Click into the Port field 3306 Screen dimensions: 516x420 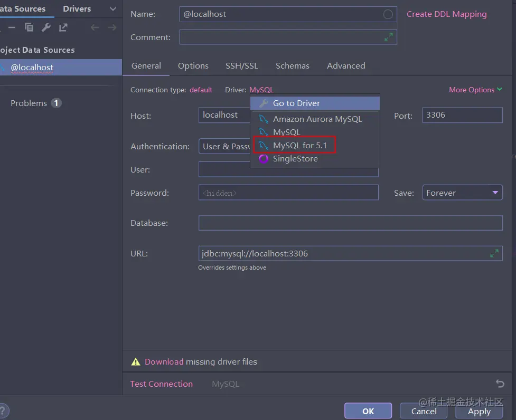coord(462,115)
